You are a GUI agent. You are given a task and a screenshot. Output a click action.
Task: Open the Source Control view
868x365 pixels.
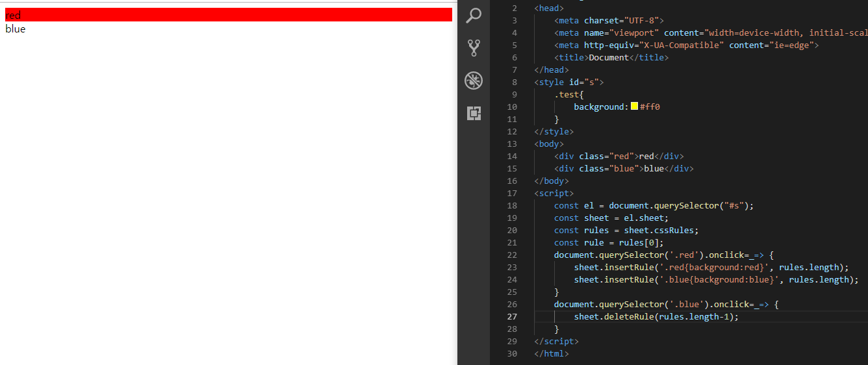(x=474, y=47)
